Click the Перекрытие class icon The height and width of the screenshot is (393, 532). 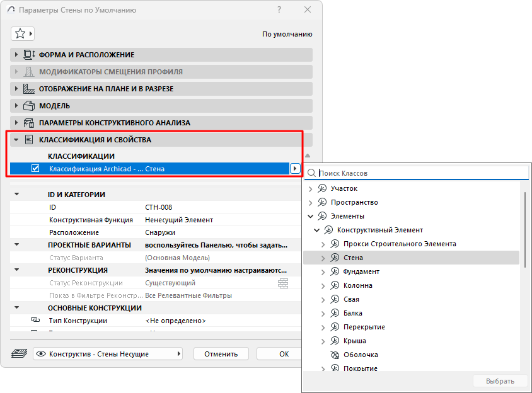point(335,327)
